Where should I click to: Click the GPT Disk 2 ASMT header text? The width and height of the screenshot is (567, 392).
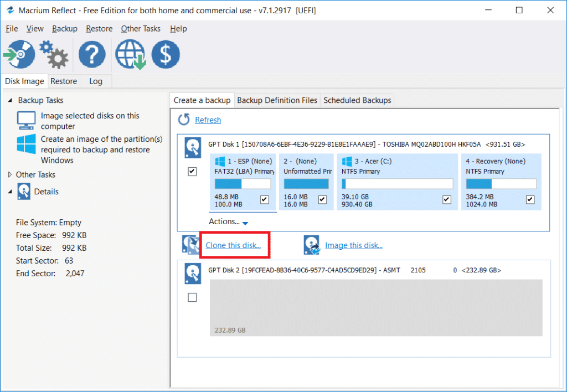[x=355, y=270]
